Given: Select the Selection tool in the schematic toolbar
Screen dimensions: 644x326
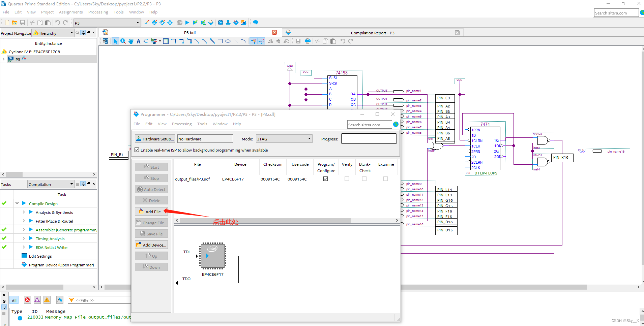Looking at the screenshot, I should [116, 41].
